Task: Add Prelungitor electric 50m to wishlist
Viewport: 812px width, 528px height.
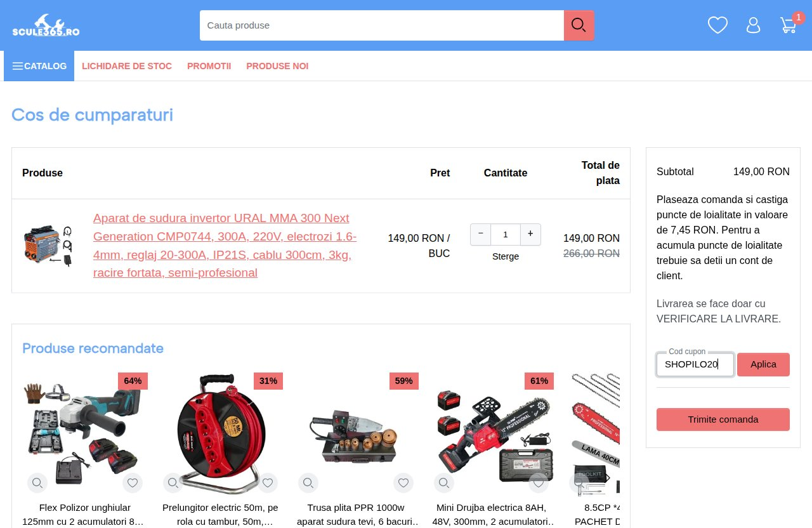Action: 268,483
